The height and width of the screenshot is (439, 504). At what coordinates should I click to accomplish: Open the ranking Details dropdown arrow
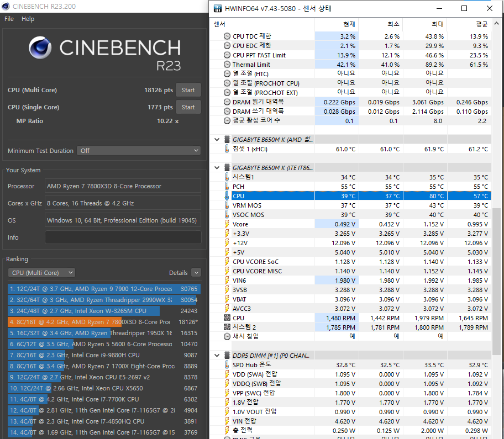click(x=196, y=273)
